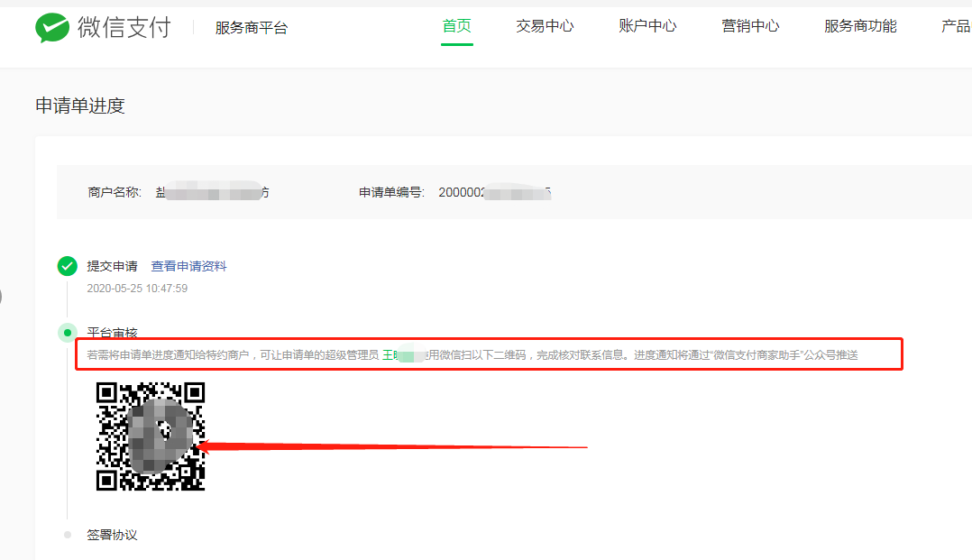The width and height of the screenshot is (972, 560).
Task: Click the green super administrator name
Action: [x=403, y=355]
